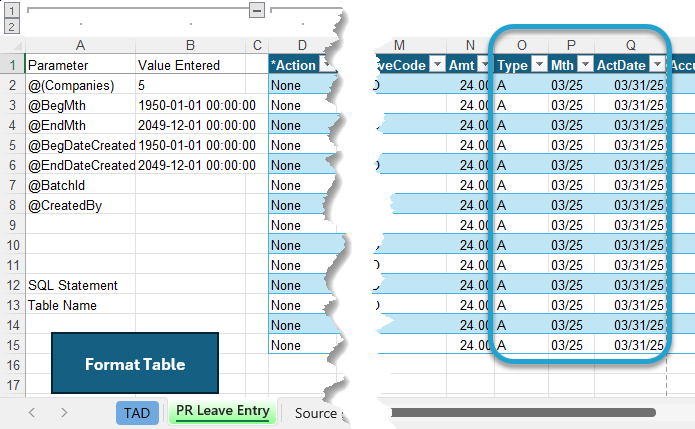Viewport: 695px width, 429px height.
Task: Click the horizontal scrollbar thumb
Action: click(523, 413)
